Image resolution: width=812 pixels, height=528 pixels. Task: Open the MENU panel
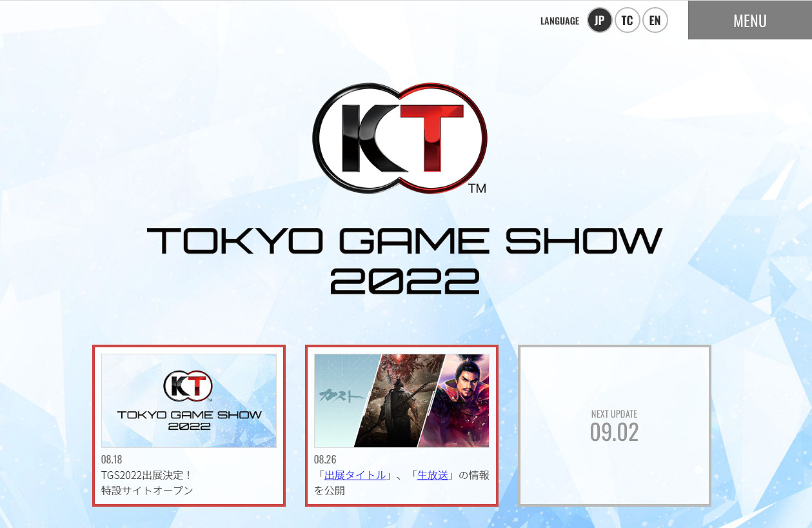coord(749,21)
